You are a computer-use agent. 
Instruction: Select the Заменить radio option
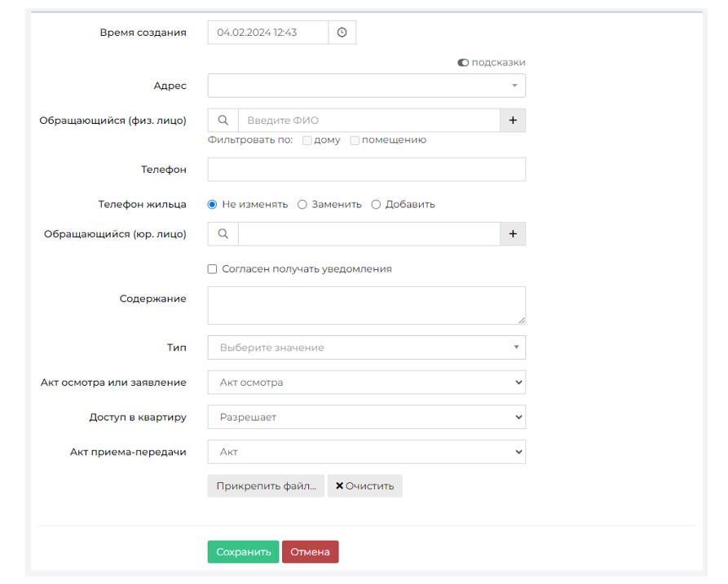pyautogui.click(x=302, y=205)
